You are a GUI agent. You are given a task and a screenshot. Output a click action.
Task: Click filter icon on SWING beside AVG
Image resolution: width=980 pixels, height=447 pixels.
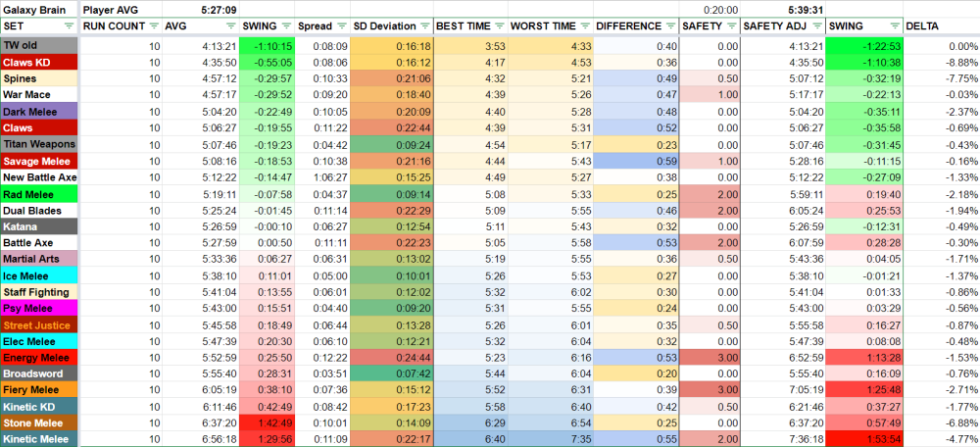[285, 26]
